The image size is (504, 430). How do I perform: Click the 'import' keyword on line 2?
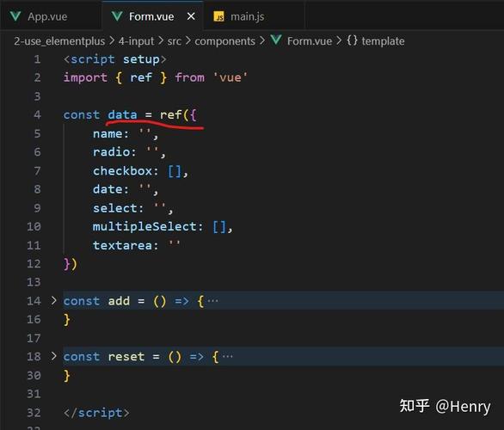tap(85, 77)
